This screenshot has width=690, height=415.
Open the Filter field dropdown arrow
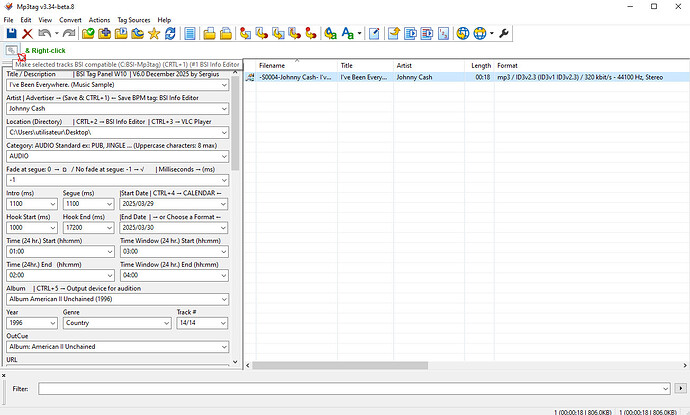(x=665, y=389)
